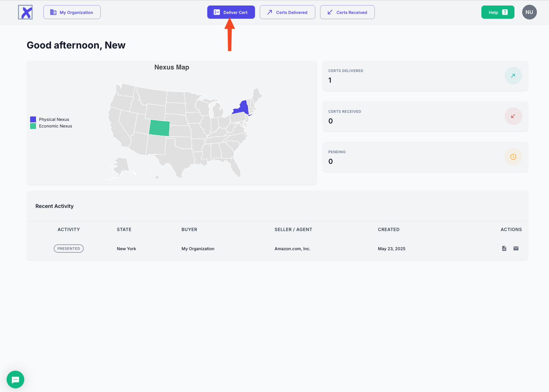Select Colorado on the Nexus Map
The image size is (549, 392).
click(159, 128)
